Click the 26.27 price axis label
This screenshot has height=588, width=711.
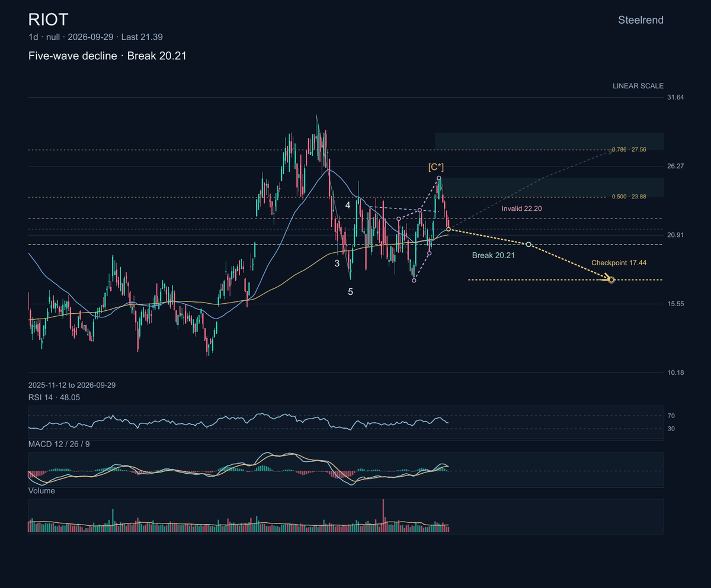coord(675,166)
